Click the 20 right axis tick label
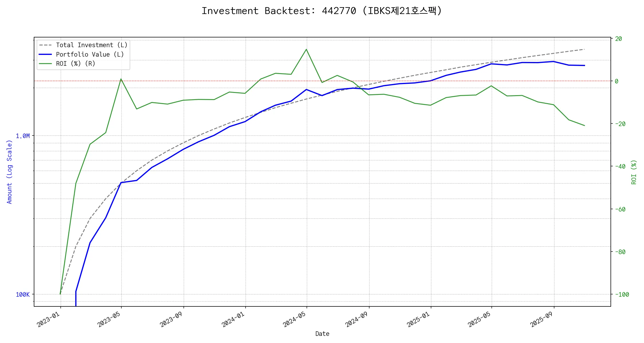 tap(618, 39)
